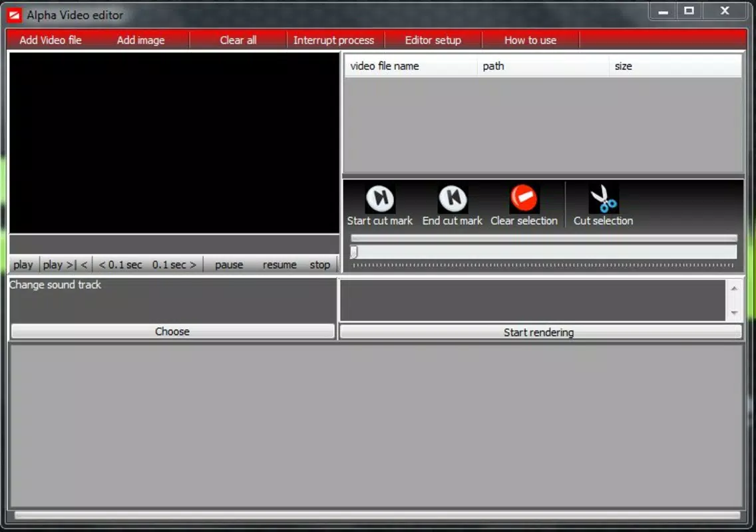Select Add image from the red toolbar
756x532 pixels.
coord(141,40)
